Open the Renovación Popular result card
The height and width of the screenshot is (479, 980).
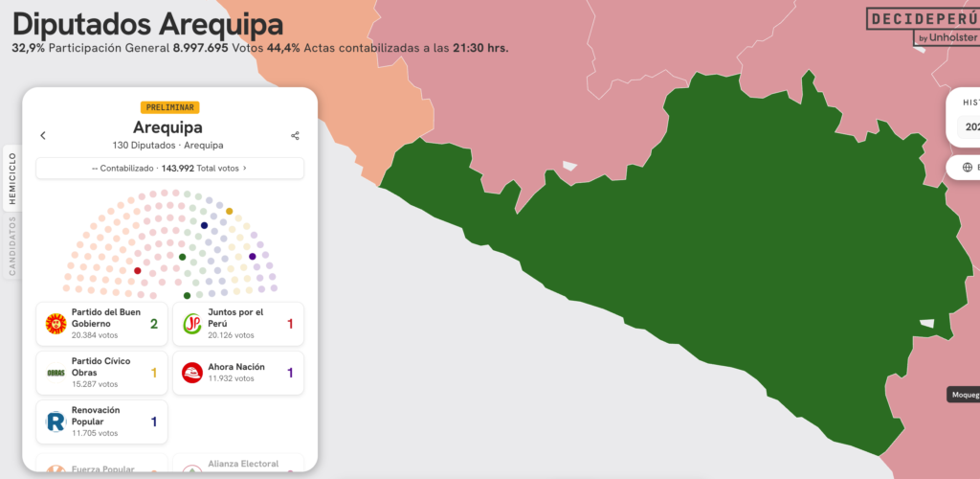101,422
